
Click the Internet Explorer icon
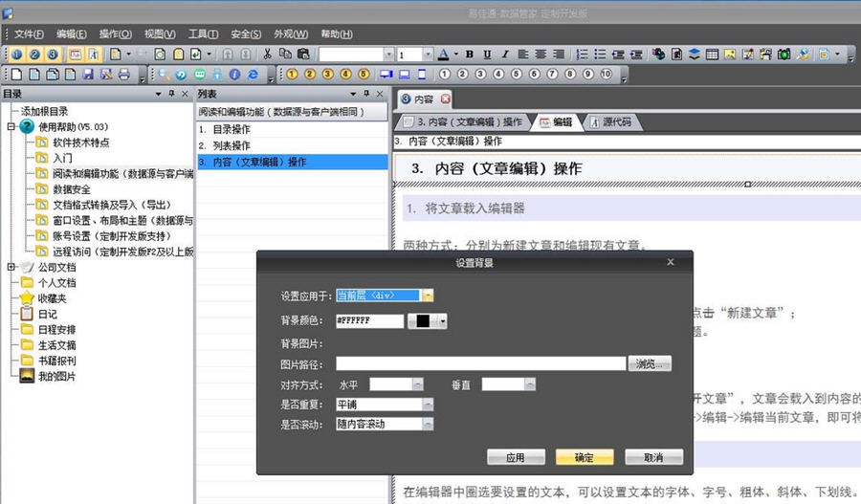253,75
